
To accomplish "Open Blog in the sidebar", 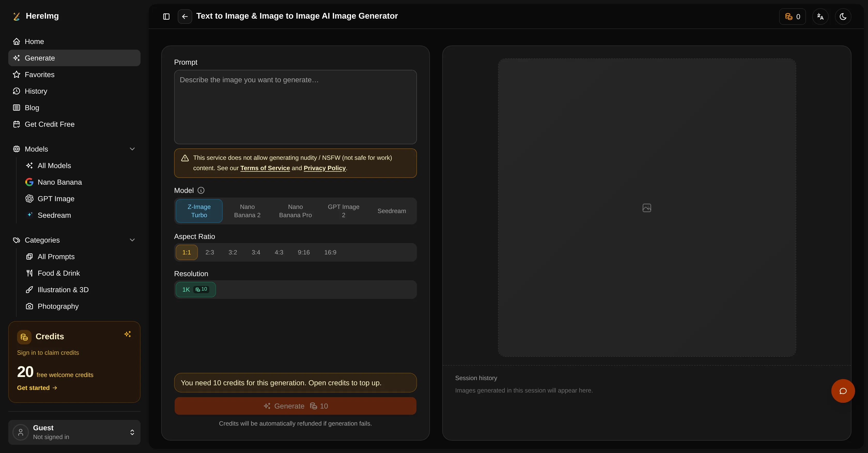I will (x=74, y=108).
